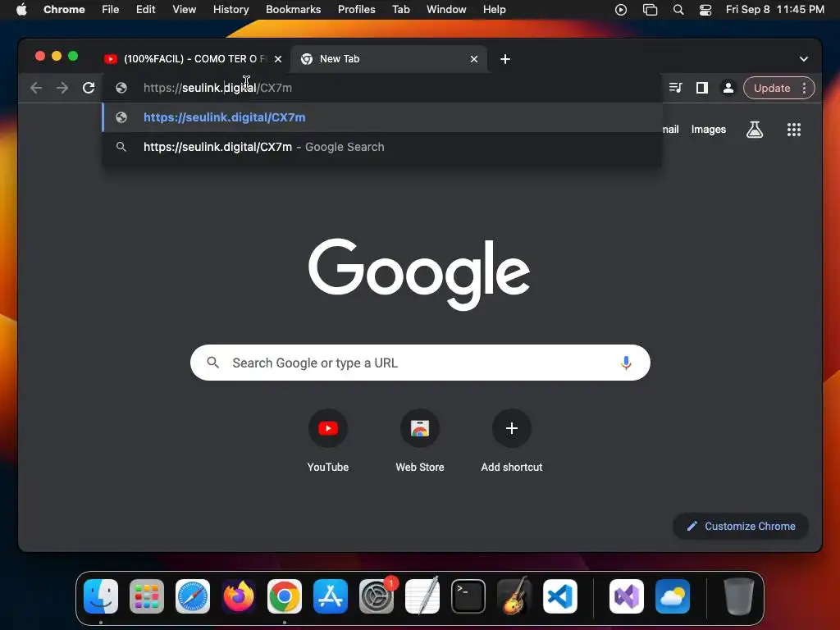Click the window mirroring icon in menu bar

click(650, 10)
